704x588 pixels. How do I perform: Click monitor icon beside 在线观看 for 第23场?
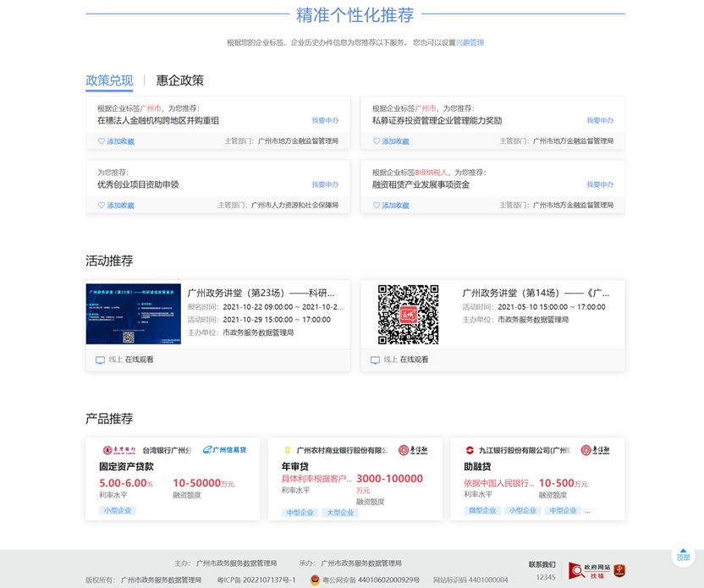coord(101,360)
